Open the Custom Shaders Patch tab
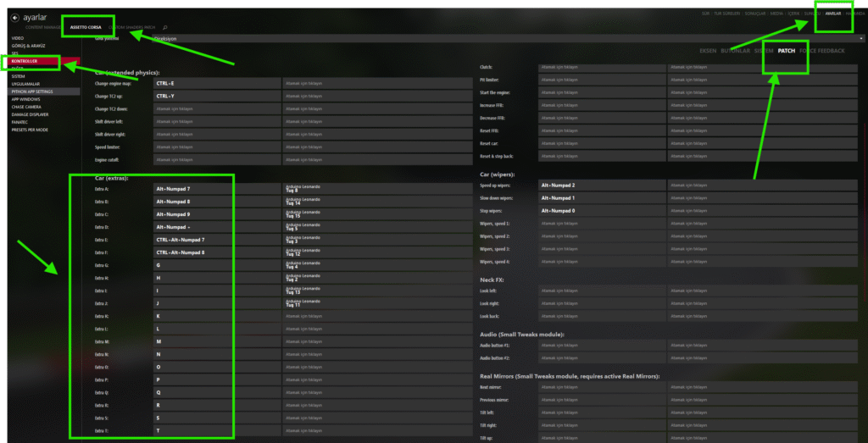 (132, 27)
